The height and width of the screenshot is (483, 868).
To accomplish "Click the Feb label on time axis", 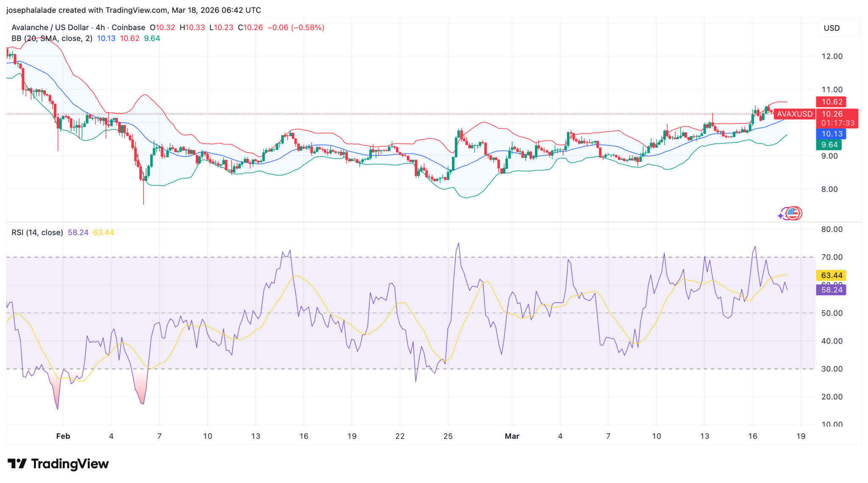I will tap(63, 436).
